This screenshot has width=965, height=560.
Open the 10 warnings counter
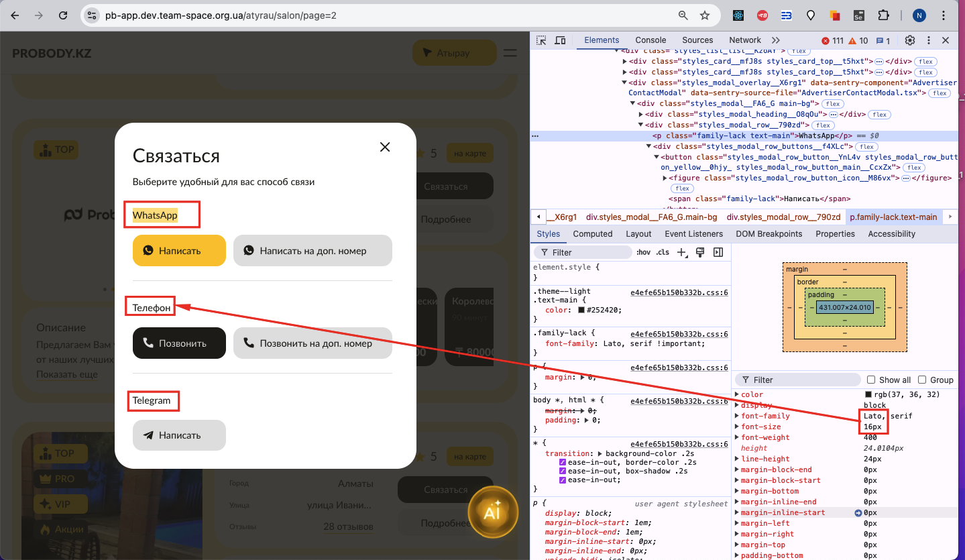point(858,41)
